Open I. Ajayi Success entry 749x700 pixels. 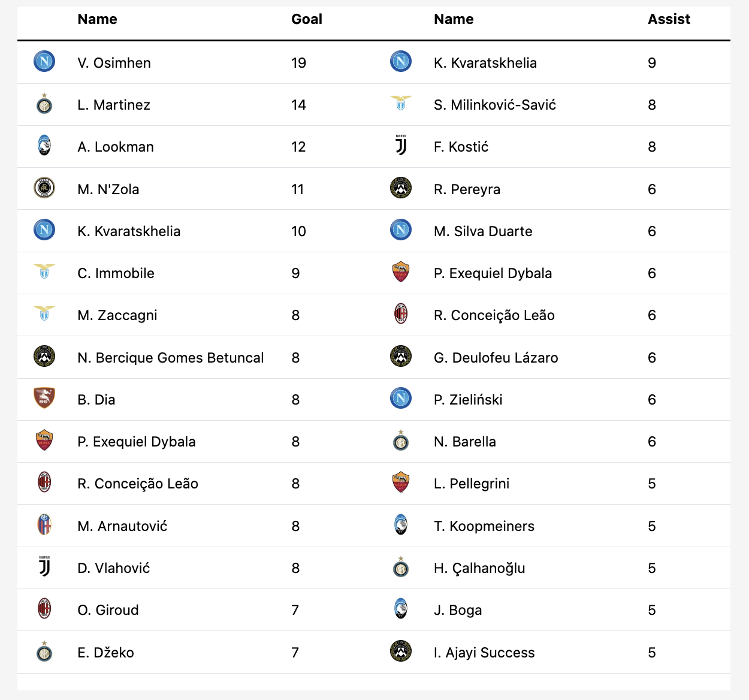(x=484, y=653)
